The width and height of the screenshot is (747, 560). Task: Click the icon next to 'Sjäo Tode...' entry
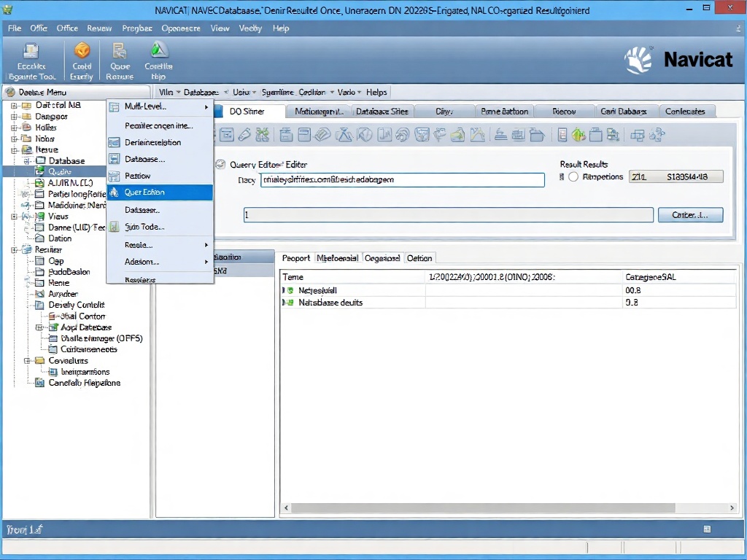point(115,227)
